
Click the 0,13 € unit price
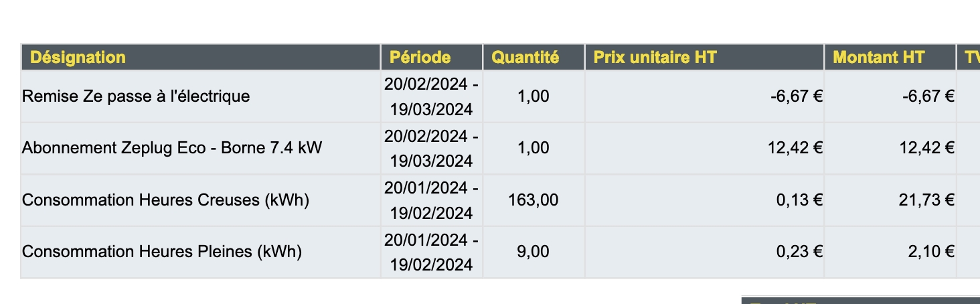[x=799, y=200]
